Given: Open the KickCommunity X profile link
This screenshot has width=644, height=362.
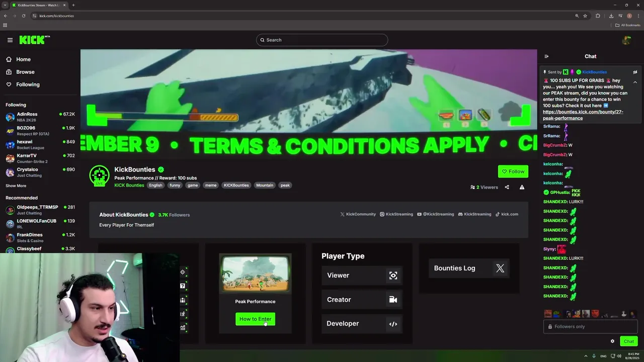Looking at the screenshot, I should [358, 214].
